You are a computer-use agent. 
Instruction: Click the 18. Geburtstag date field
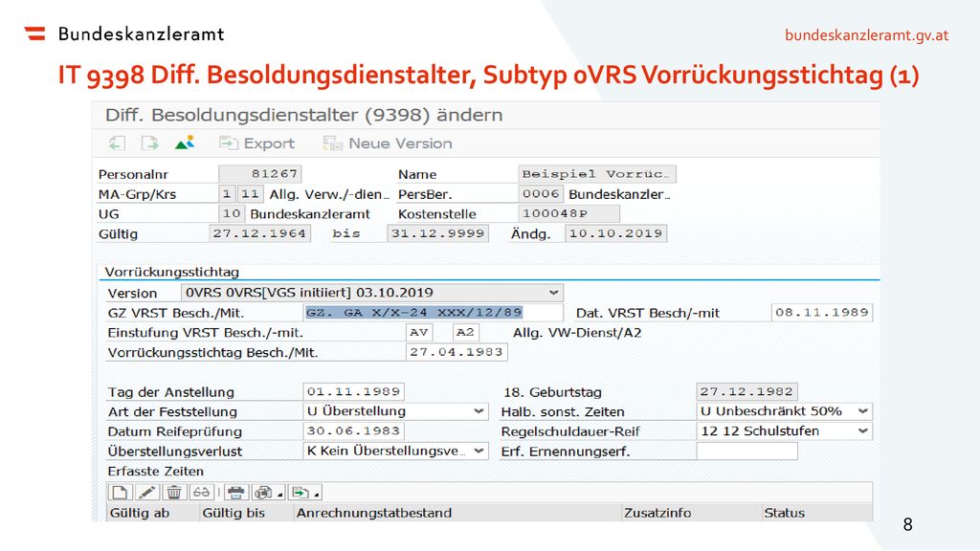[746, 391]
